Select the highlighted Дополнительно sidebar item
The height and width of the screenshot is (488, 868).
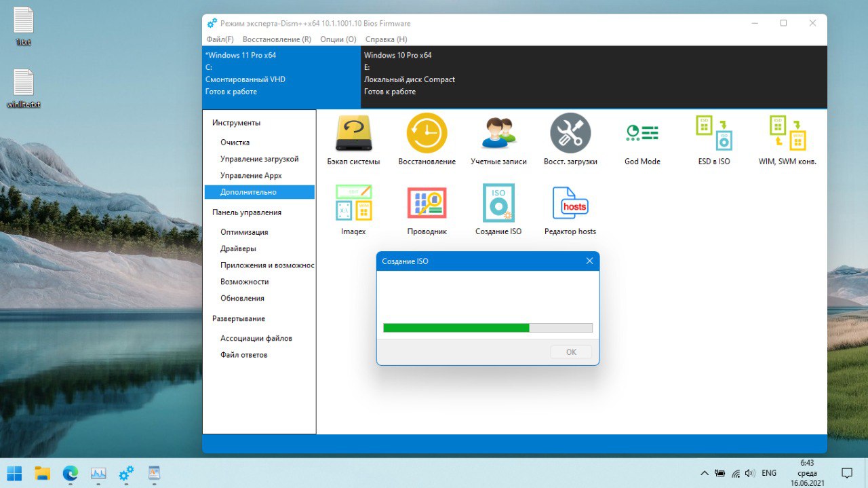[259, 192]
